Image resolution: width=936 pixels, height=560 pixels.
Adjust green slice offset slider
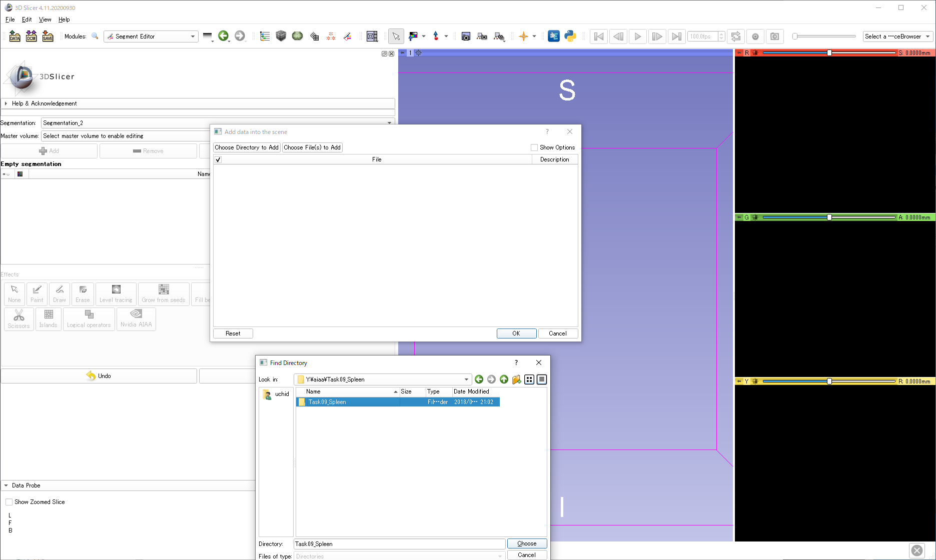click(x=829, y=217)
